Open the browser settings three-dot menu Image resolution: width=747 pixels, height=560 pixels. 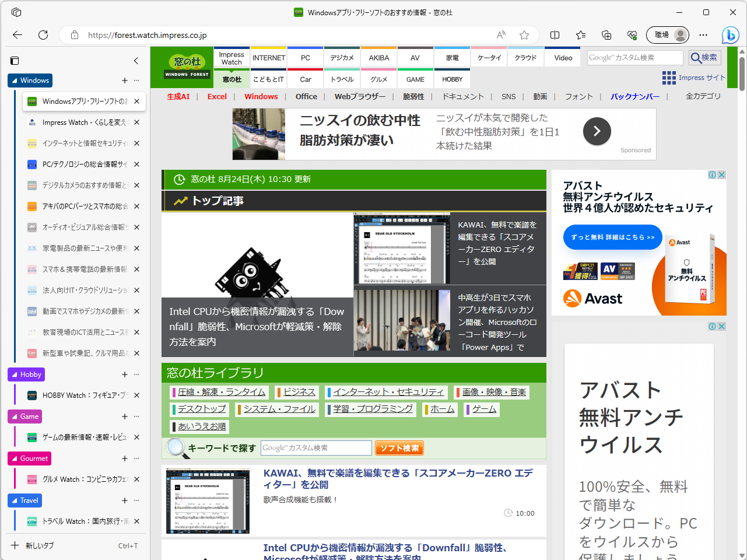click(703, 35)
